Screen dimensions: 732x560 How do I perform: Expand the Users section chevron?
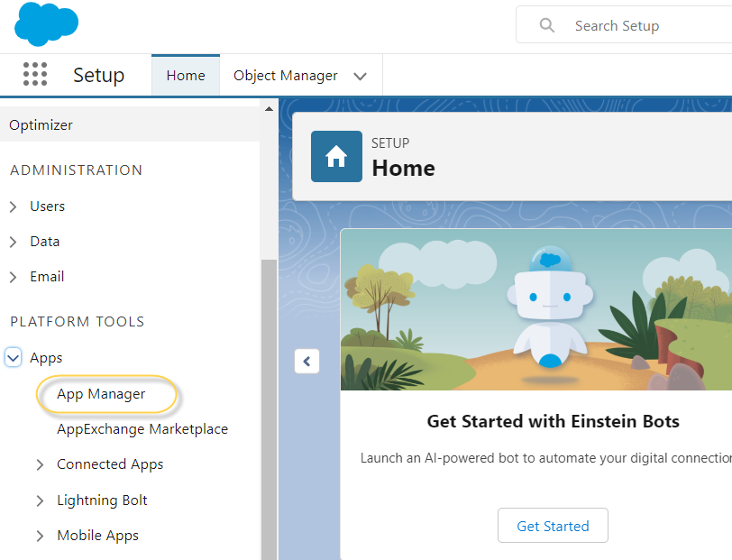[x=13, y=207]
